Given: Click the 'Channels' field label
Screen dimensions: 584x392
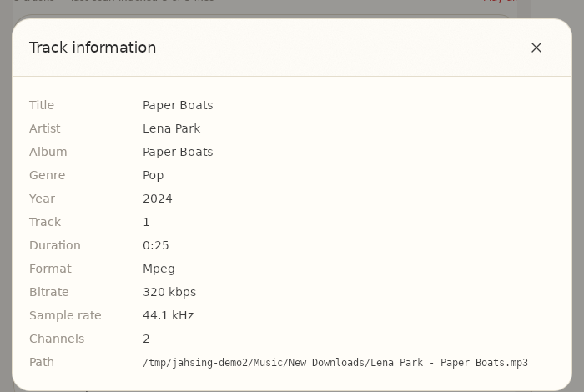Looking at the screenshot, I should [57, 339].
